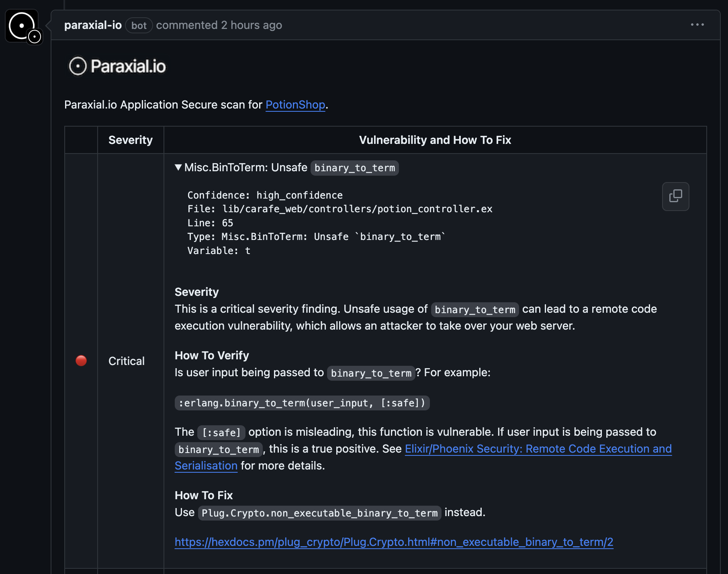Collapse the Misc.BinToTerm details section
This screenshot has width=728, height=574.
178,167
